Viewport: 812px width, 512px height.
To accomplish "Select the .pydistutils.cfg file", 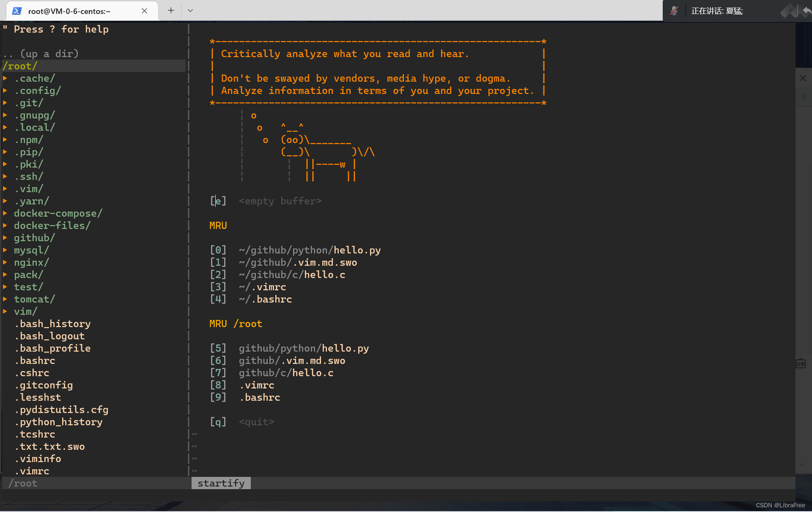I will tap(61, 410).
